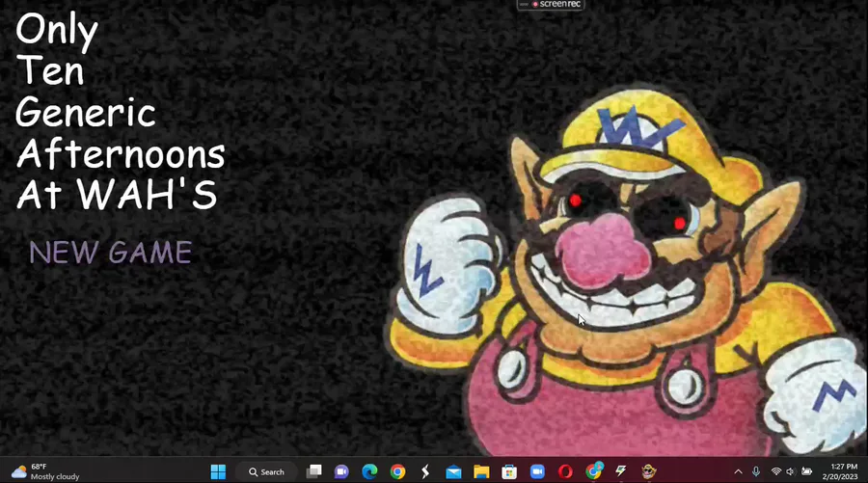Open File Explorer from the taskbar

pos(481,472)
